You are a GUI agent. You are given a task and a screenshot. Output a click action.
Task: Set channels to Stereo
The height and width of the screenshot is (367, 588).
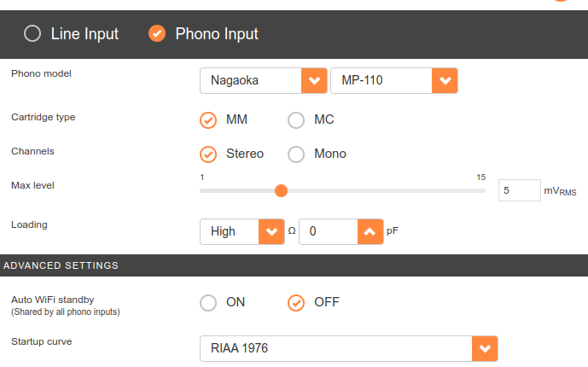click(208, 154)
